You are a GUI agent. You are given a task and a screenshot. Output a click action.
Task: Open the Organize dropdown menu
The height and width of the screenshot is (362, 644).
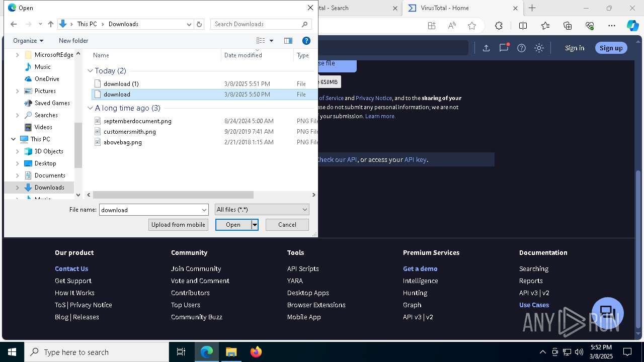[x=28, y=41]
